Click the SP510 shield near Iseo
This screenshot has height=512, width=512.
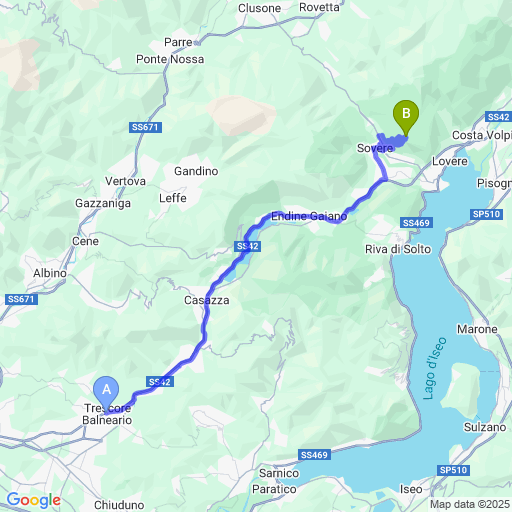tap(453, 470)
